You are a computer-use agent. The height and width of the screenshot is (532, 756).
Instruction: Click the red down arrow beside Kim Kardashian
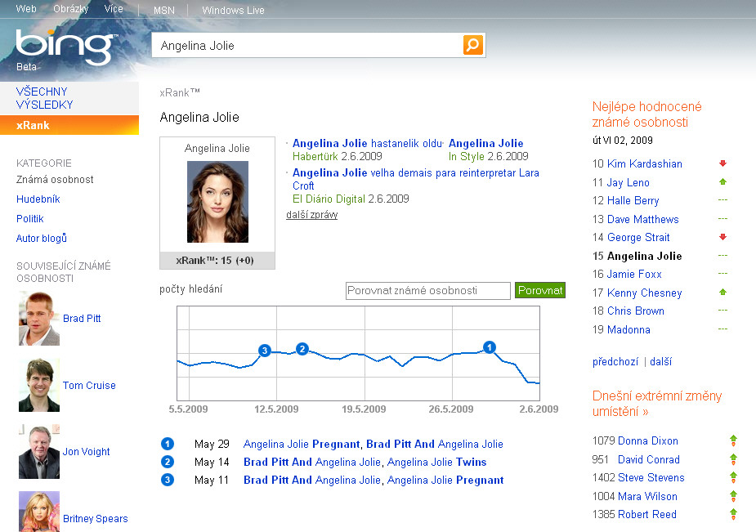click(722, 163)
